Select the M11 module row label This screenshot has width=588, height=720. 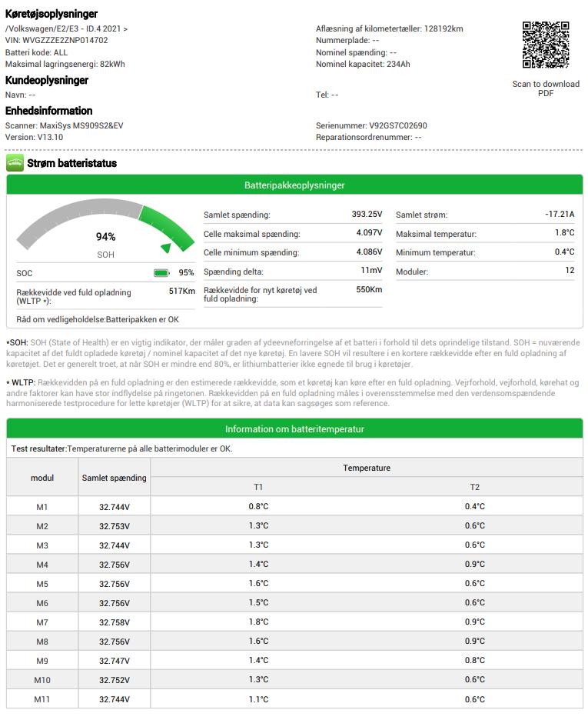tap(42, 699)
